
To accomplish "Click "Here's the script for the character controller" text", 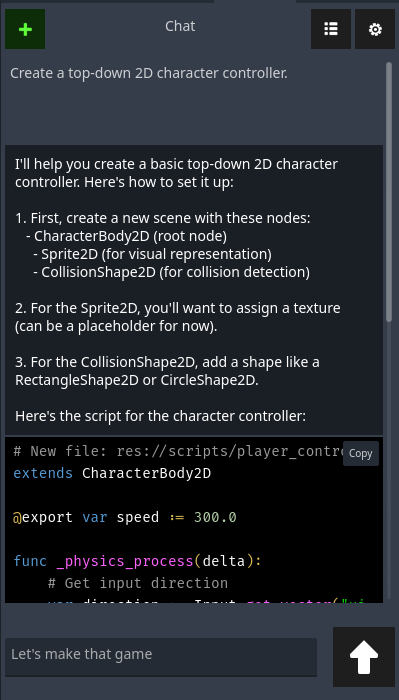I will [160, 417].
